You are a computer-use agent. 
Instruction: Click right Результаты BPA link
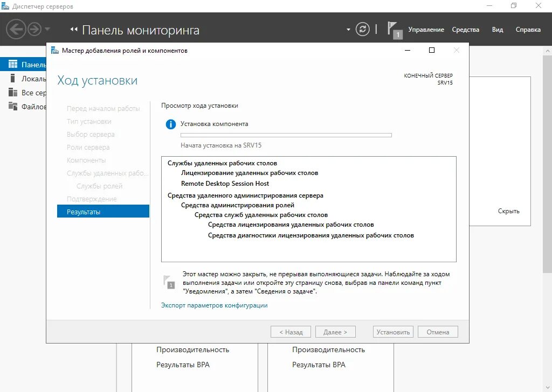click(319, 365)
